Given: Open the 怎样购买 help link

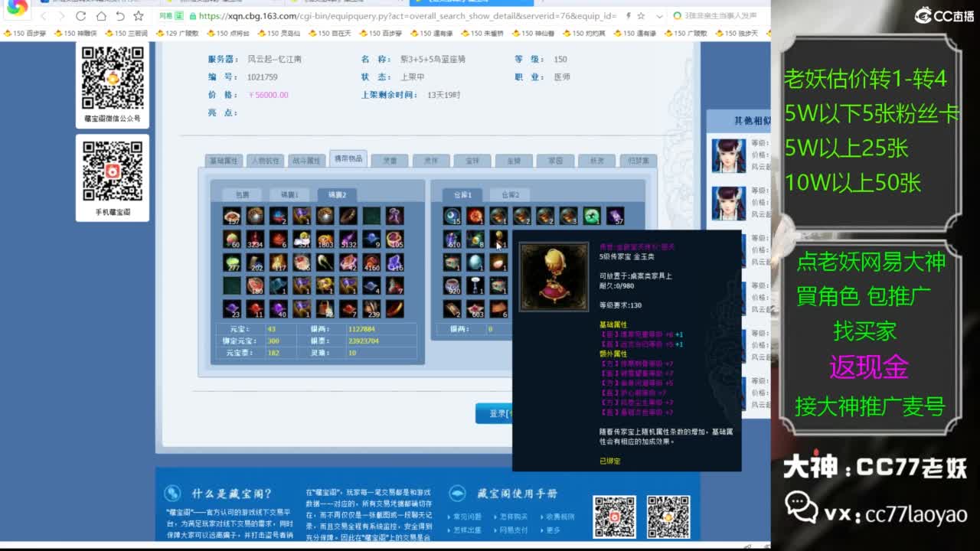Looking at the screenshot, I should 514,517.
